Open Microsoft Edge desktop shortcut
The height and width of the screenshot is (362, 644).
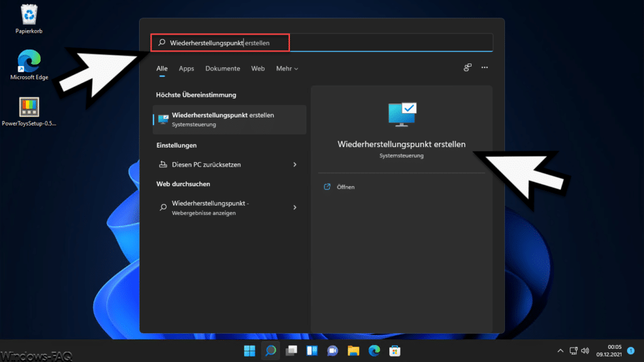point(29,65)
